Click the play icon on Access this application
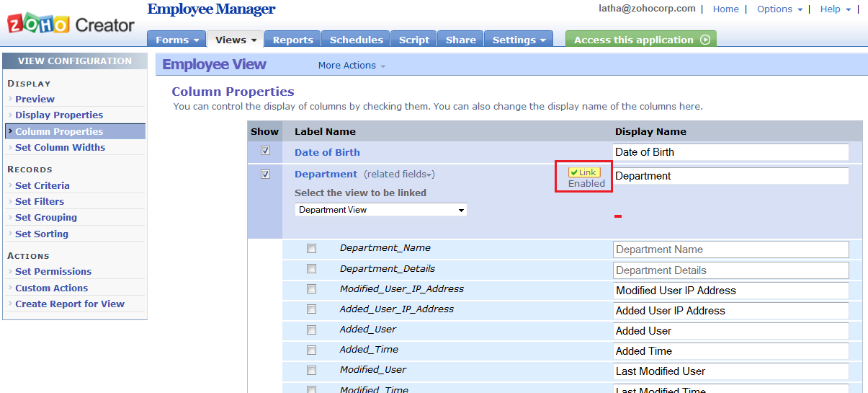This screenshot has height=393, width=868. pos(704,40)
